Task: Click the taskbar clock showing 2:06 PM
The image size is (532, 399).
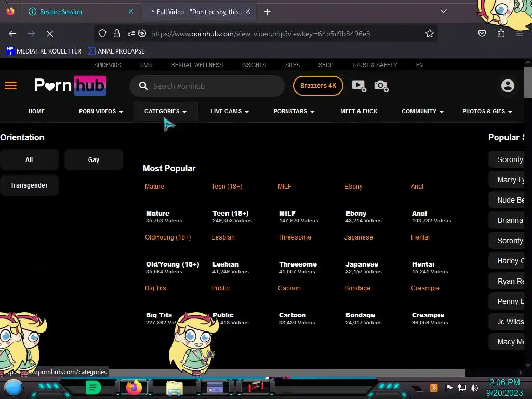Action: click(x=504, y=388)
